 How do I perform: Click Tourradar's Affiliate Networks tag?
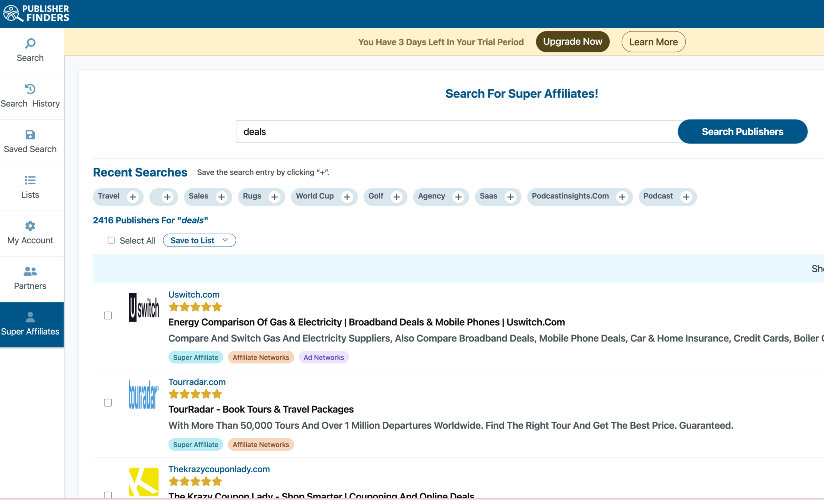point(261,445)
